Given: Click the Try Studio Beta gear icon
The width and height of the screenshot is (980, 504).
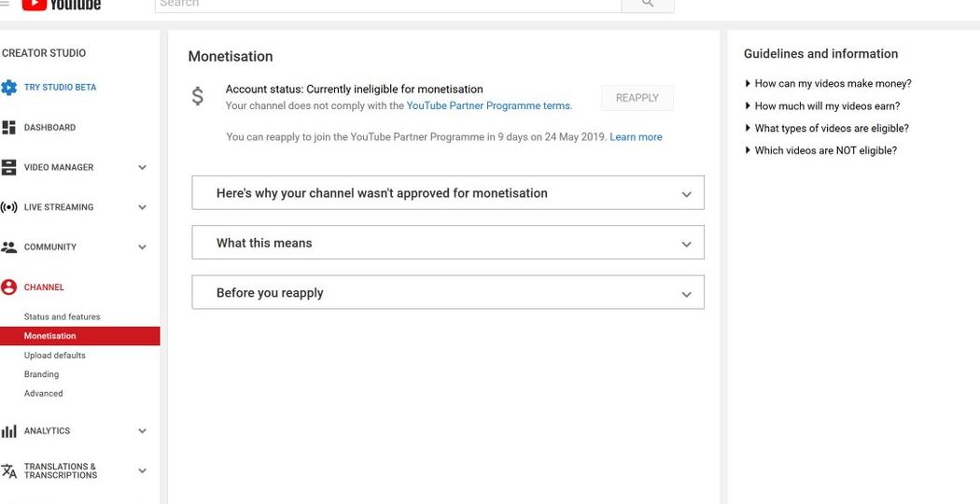Looking at the screenshot, I should pos(8,88).
